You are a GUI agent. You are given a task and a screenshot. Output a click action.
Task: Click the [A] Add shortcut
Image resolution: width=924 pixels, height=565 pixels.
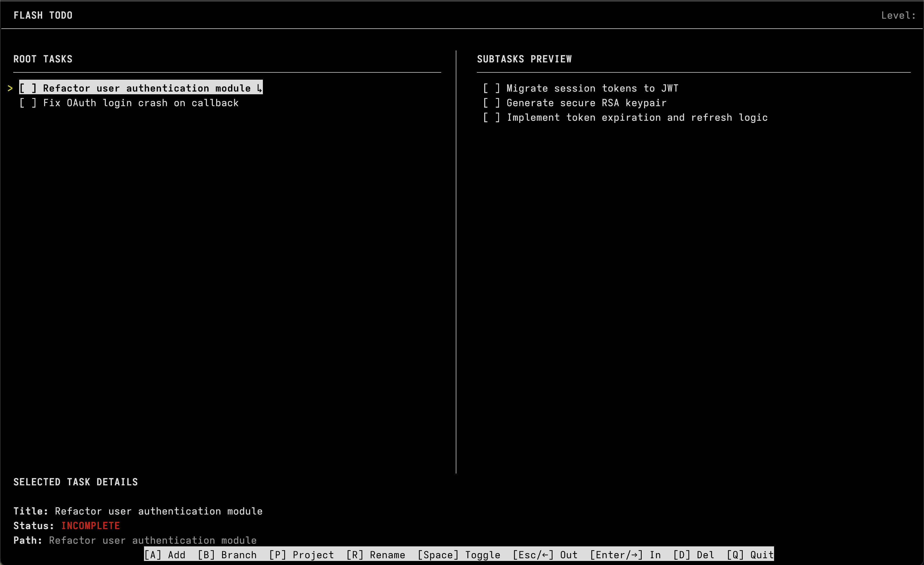[165, 554]
